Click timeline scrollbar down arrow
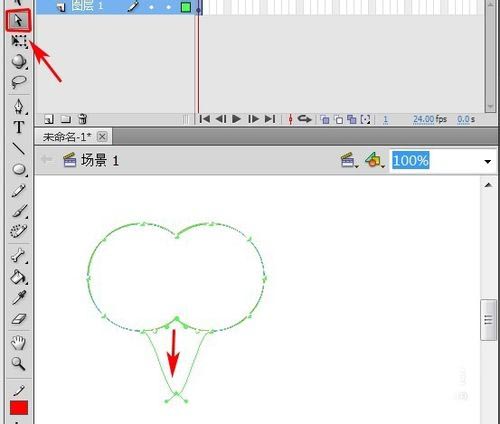The width and height of the screenshot is (500, 424). coord(490,107)
